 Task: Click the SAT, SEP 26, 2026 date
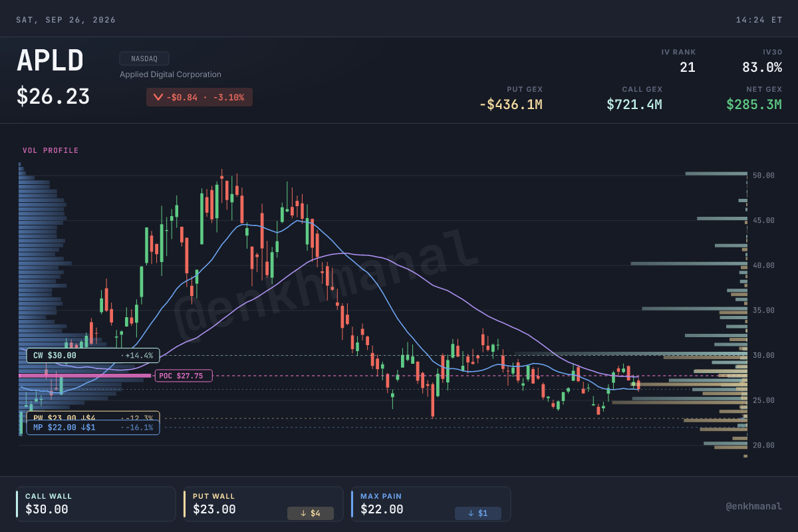66,20
